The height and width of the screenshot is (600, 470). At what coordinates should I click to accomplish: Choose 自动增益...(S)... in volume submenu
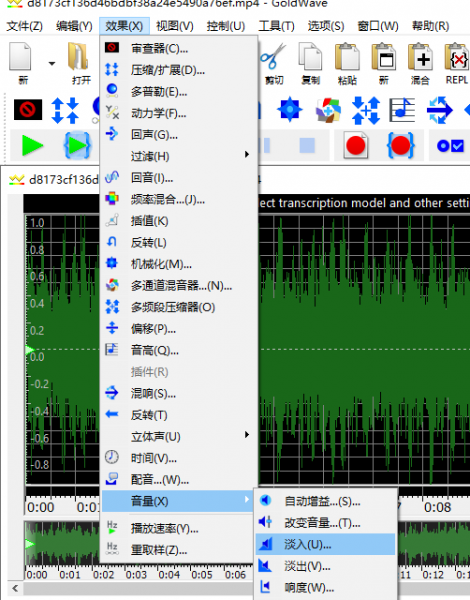tap(326, 501)
